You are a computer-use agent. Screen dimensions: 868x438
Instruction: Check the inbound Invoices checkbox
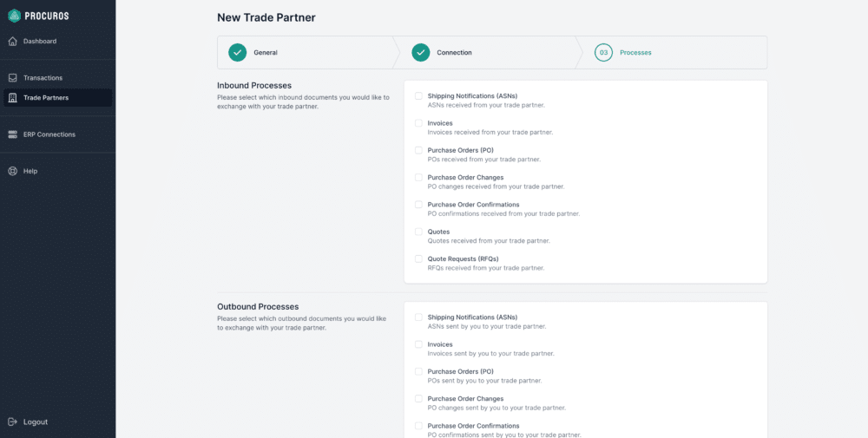coord(418,123)
